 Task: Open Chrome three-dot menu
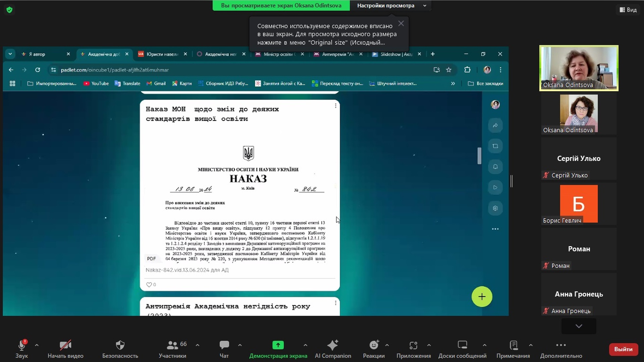tap(500, 70)
